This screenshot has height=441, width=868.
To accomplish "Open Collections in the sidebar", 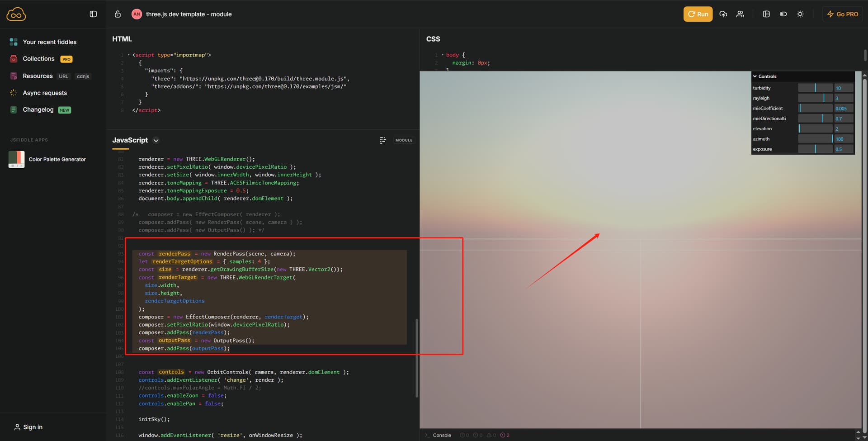I will click(38, 59).
